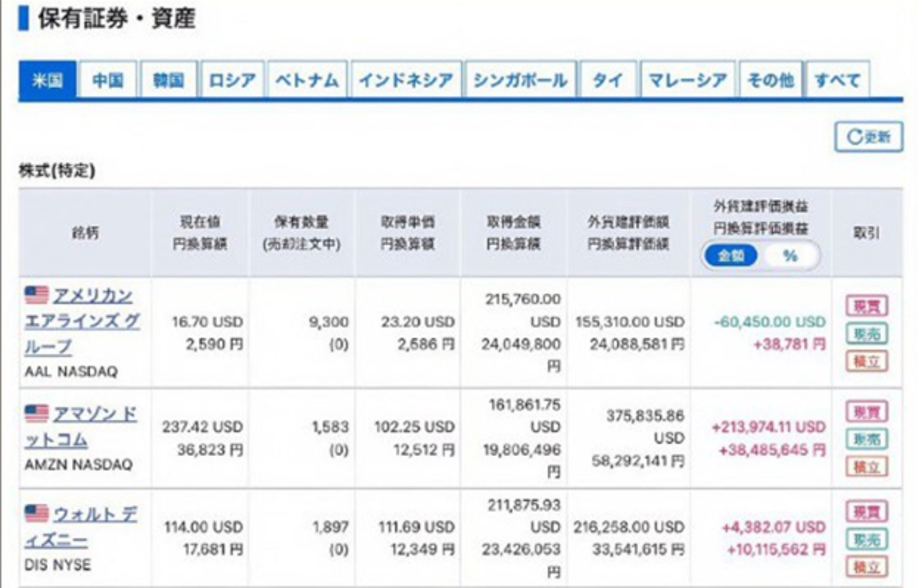Image resolution: width=918 pixels, height=588 pixels.
Task: Click 現売 button for DIS row
Action: tap(867, 540)
